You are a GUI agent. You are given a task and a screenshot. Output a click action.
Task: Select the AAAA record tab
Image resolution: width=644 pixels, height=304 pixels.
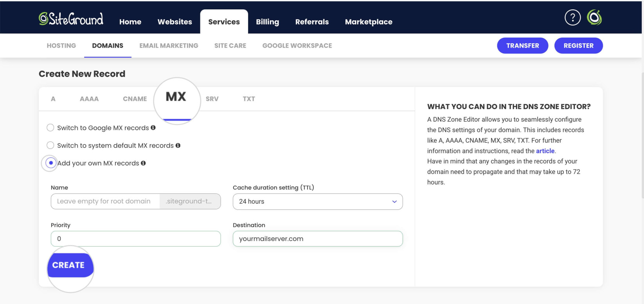[x=89, y=99]
